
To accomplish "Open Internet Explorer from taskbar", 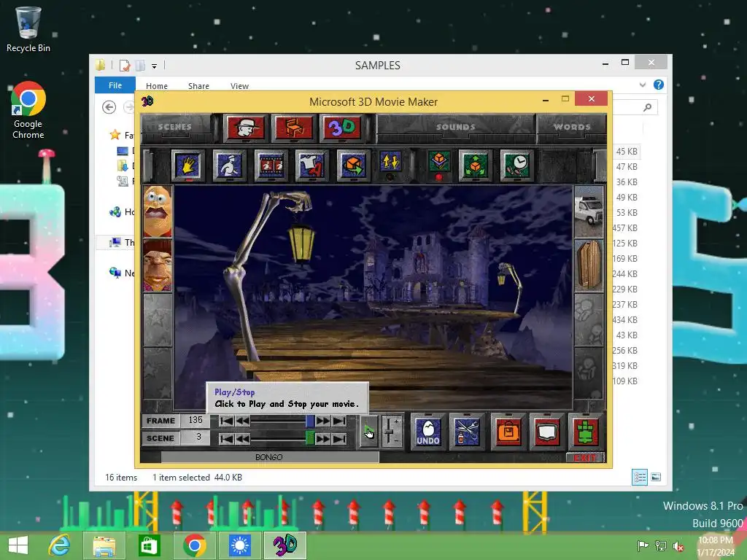I will point(60,545).
